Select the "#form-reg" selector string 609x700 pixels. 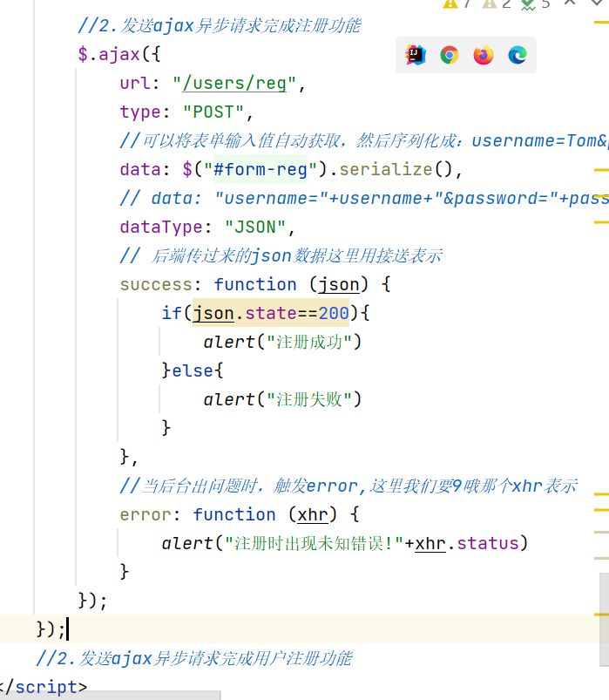coord(261,170)
